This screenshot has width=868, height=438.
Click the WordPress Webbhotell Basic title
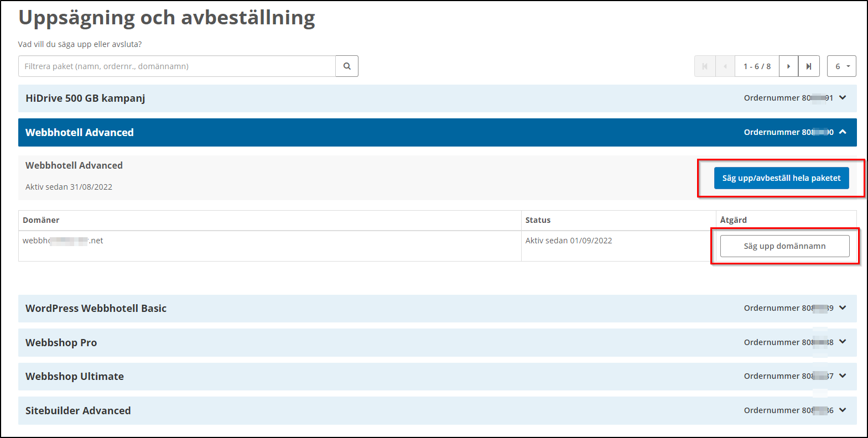coord(96,309)
